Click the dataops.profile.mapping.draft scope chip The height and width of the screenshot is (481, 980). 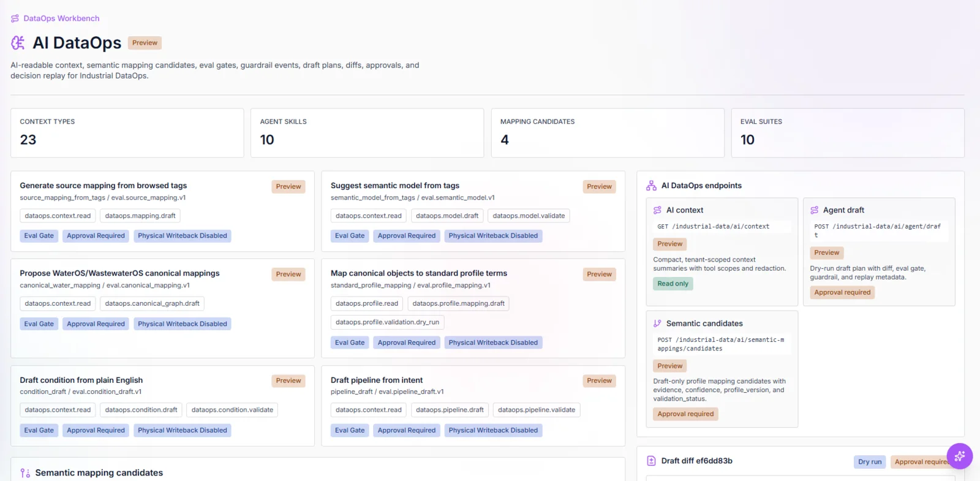459,303
